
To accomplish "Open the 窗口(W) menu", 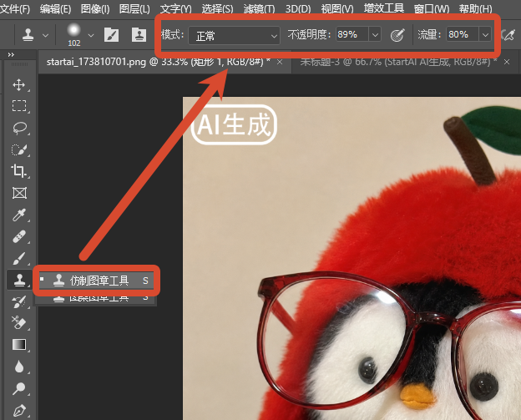I will pyautogui.click(x=432, y=8).
